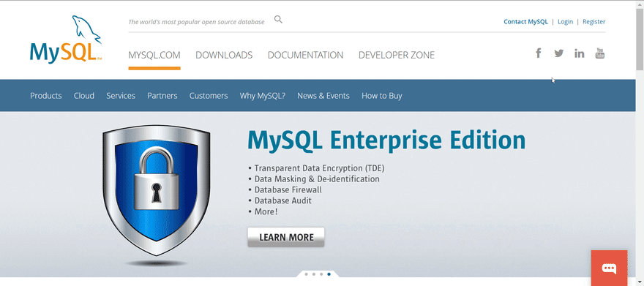
Task: Open MySQL's YouTube channel icon
Action: coord(600,53)
